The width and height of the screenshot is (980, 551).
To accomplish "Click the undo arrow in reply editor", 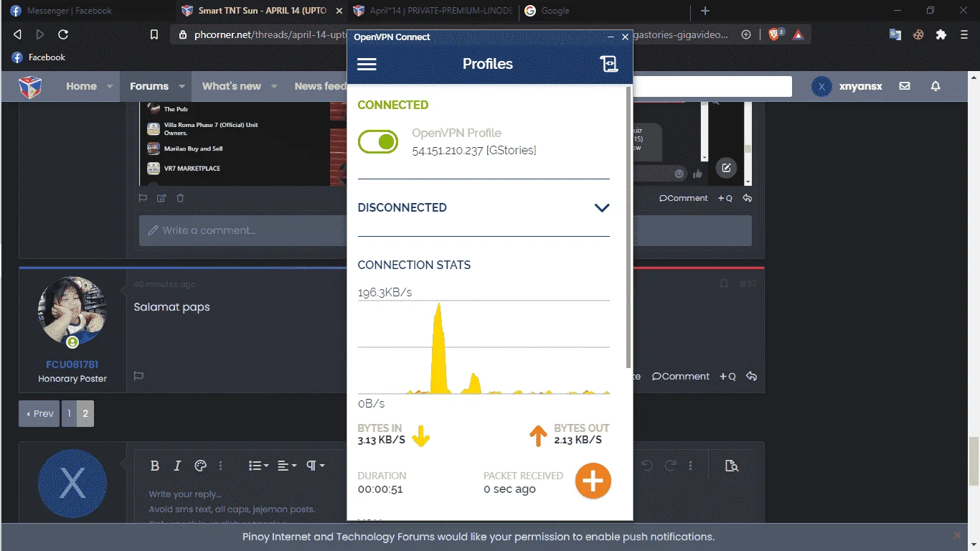I will [647, 466].
